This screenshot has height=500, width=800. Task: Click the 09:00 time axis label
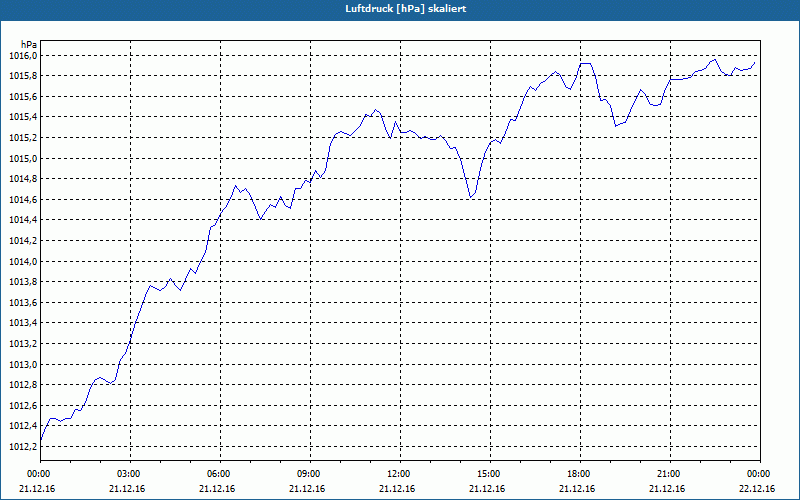[310, 474]
